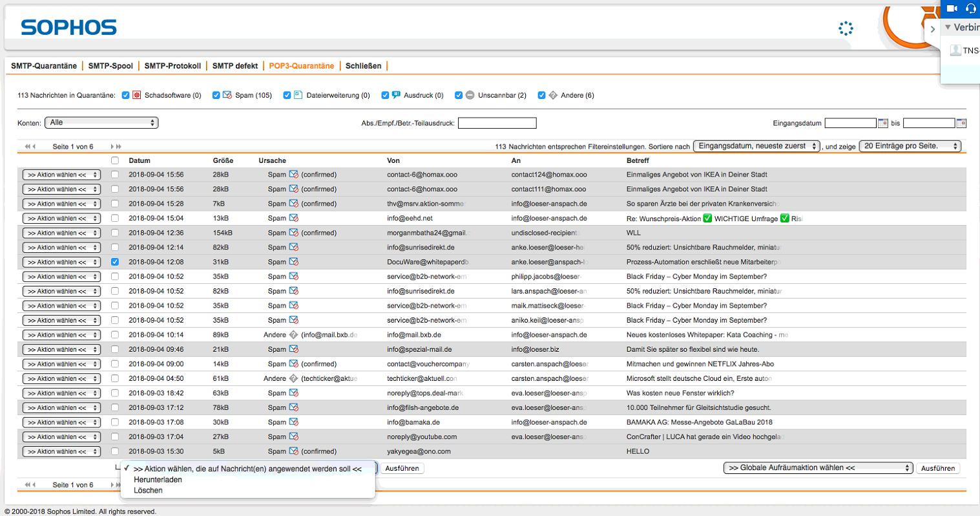Viewport: 980px width, 516px height.
Task: Switch to the SMTP-Quarantäne tab
Action: coord(44,66)
